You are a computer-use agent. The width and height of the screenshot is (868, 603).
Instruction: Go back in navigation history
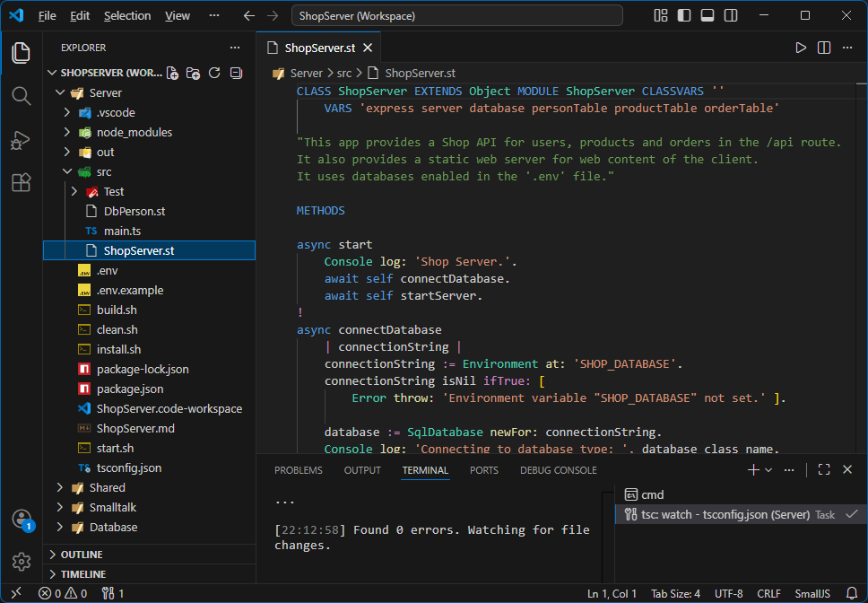[x=249, y=15]
